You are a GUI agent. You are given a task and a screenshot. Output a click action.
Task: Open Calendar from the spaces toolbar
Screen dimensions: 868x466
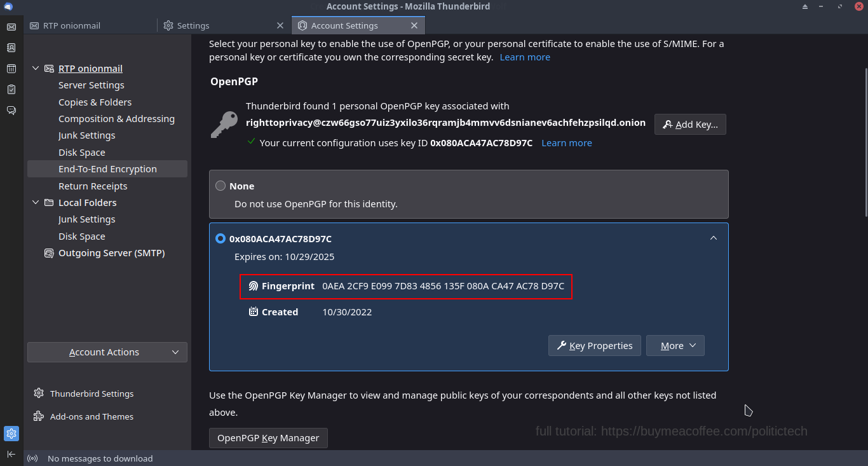point(11,69)
